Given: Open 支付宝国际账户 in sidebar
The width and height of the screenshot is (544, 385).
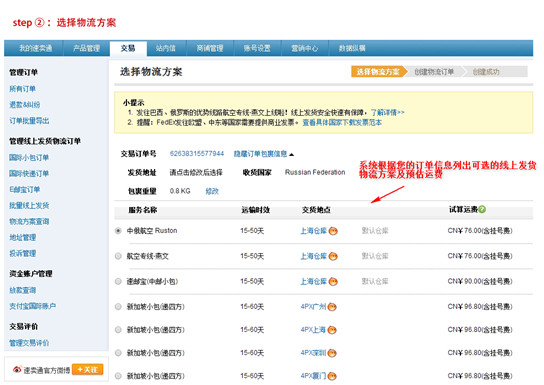Looking at the screenshot, I should tap(33, 306).
